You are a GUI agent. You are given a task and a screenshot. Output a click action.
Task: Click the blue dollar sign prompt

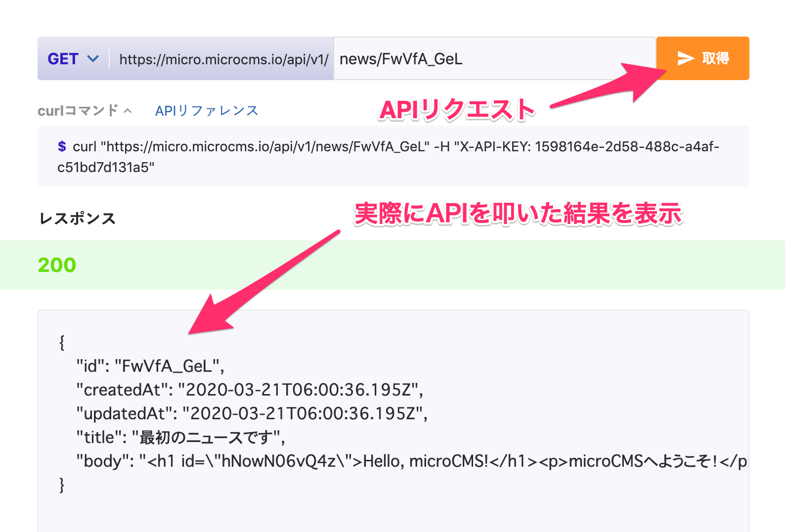click(x=62, y=147)
